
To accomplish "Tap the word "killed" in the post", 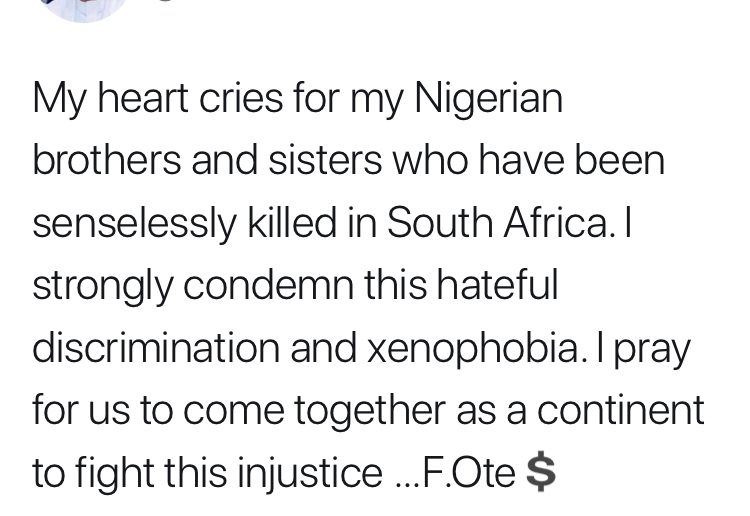I will click(292, 222).
